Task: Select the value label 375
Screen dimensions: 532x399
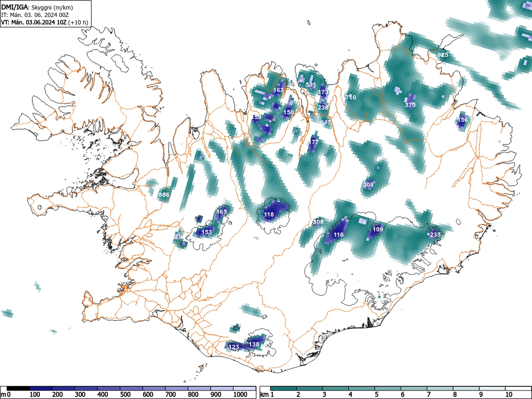Action: [x=410, y=105]
